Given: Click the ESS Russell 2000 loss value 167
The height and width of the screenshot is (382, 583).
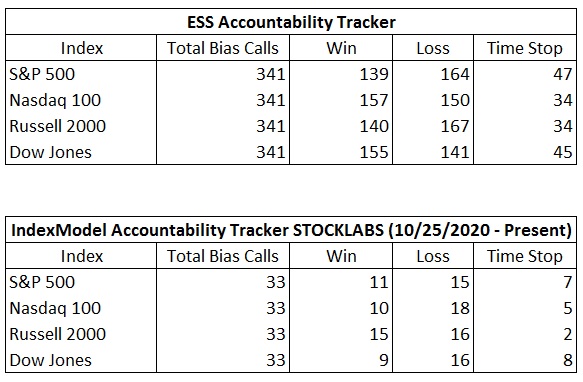Looking at the screenshot, I should point(455,126).
